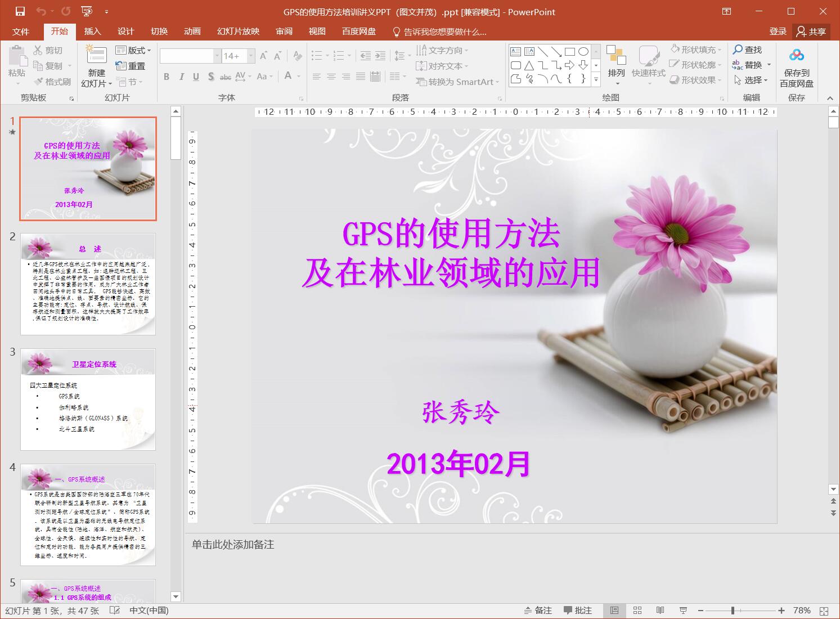This screenshot has width=840, height=619.
Task: Switch to Design (设计) tab
Action: 125,32
